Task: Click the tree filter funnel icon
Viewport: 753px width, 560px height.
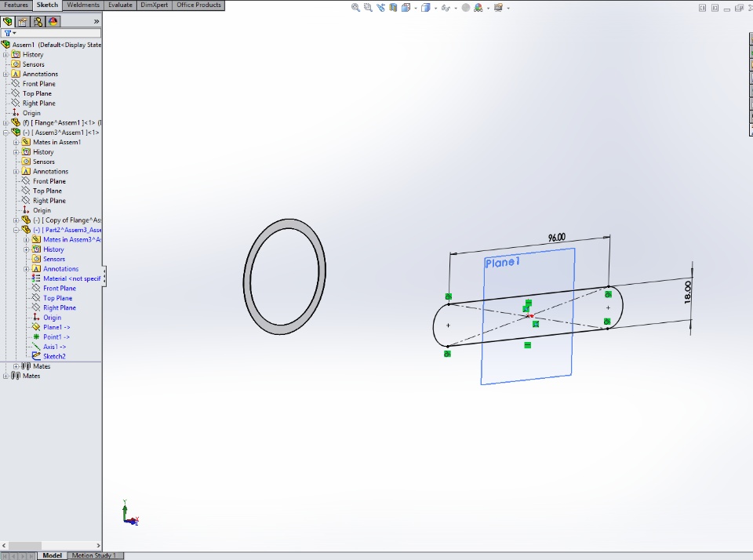Action: click(x=8, y=33)
